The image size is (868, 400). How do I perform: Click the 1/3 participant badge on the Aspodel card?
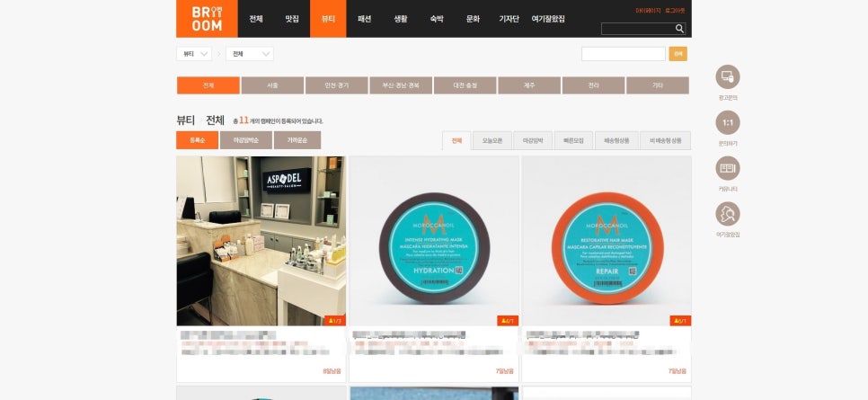pyautogui.click(x=335, y=321)
